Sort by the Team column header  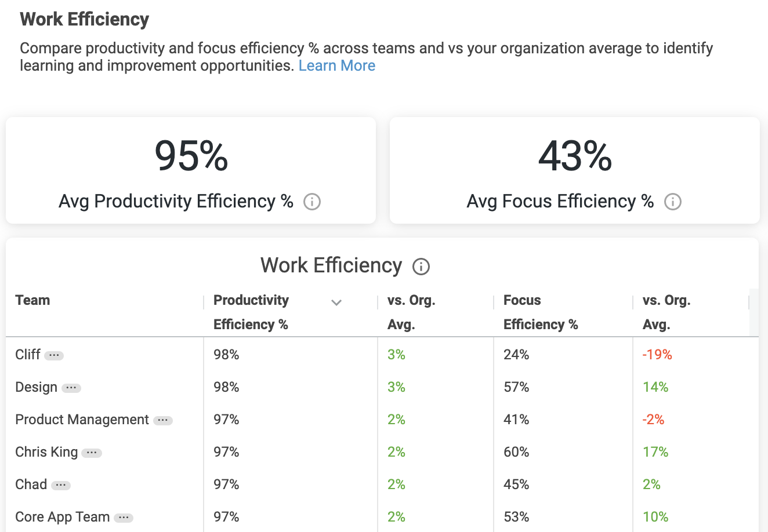pos(33,300)
